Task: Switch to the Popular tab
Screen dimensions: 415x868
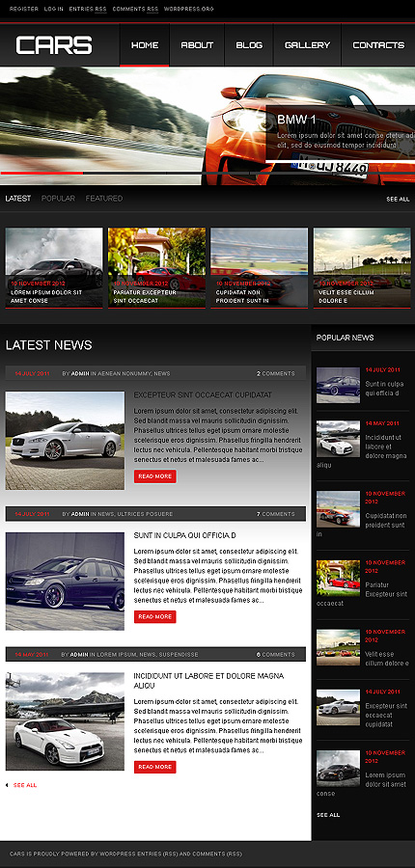Action: pyautogui.click(x=58, y=198)
